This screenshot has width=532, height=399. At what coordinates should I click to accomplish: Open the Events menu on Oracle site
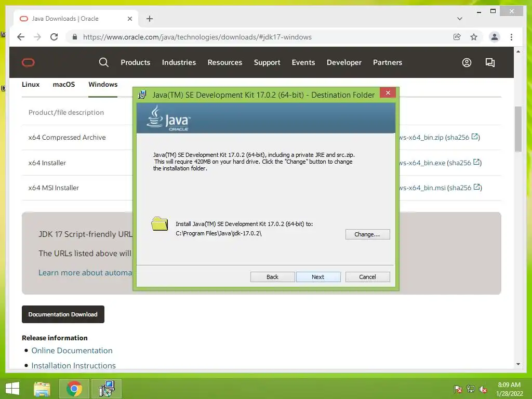coord(303,62)
